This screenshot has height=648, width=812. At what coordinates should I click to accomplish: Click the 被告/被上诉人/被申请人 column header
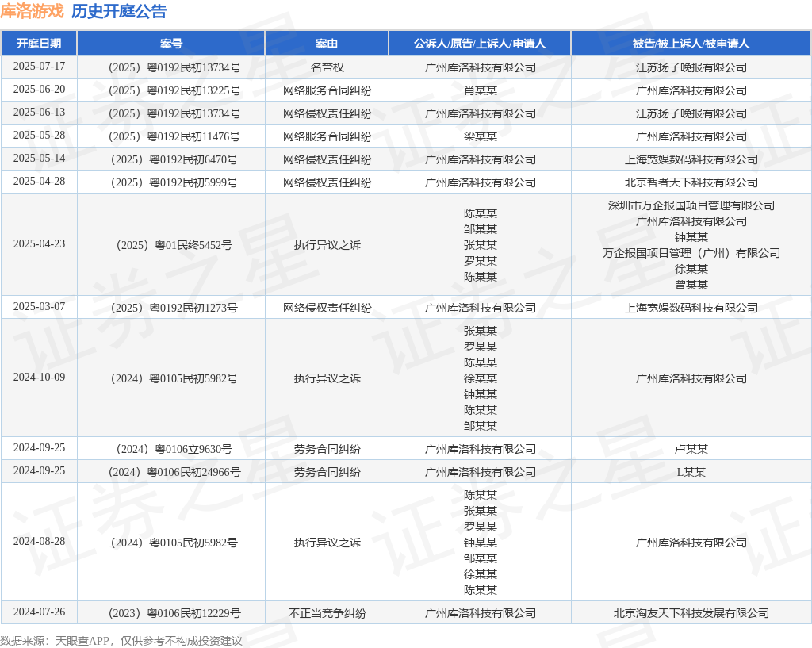pos(691,44)
